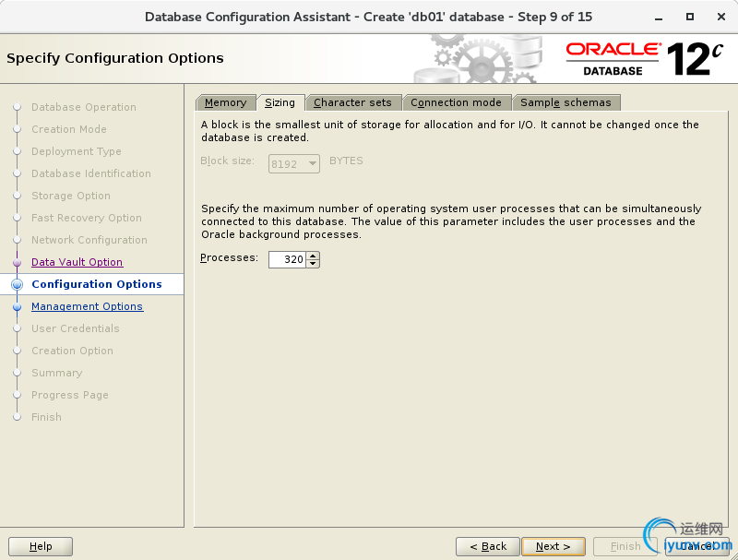Click the Summary step label
Screen dimensions: 738x560
[x=57, y=373]
